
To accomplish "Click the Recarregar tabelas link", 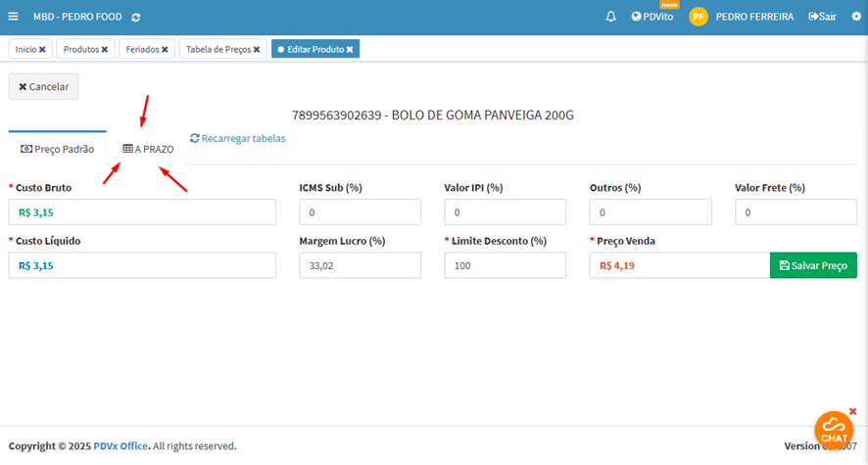I will tap(238, 138).
